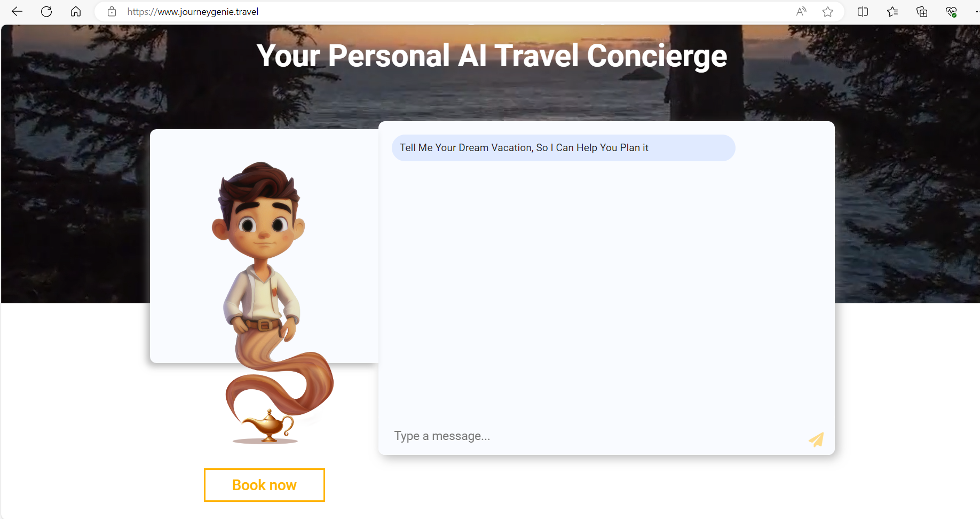Open the Browser essentials heart icon

tap(951, 12)
